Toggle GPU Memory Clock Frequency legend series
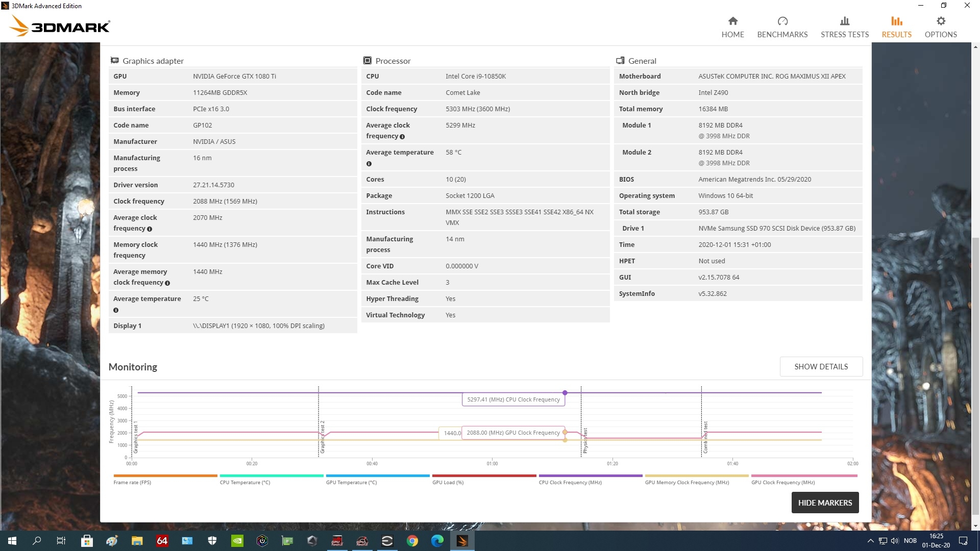Viewport: 980px width, 551px height. (696, 479)
